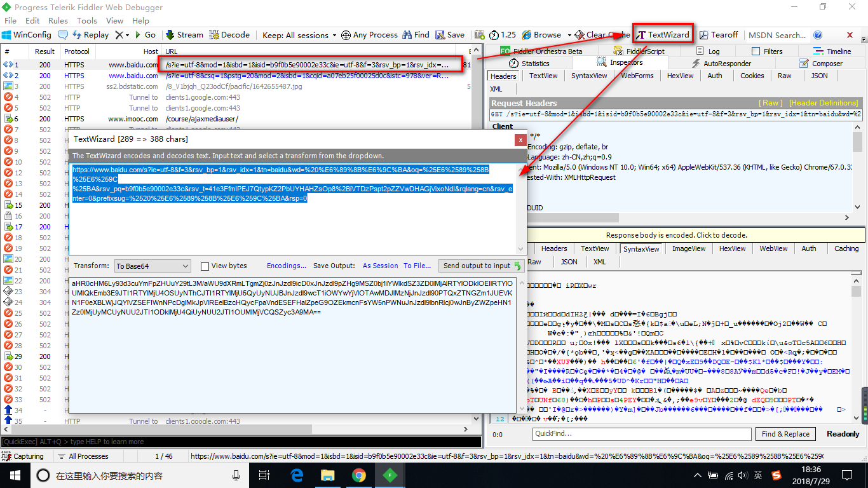The height and width of the screenshot is (488, 868).
Task: Click the Fiddler taskbar icon
Action: (389, 475)
